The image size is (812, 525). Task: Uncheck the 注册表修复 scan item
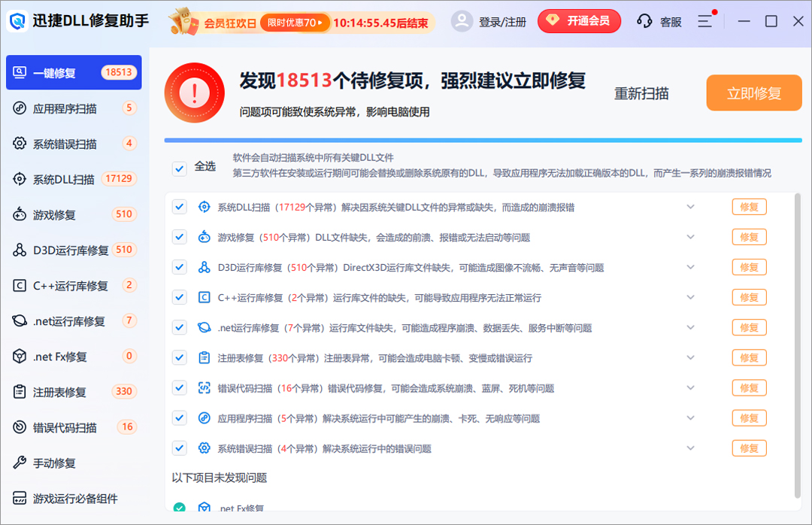(179, 357)
